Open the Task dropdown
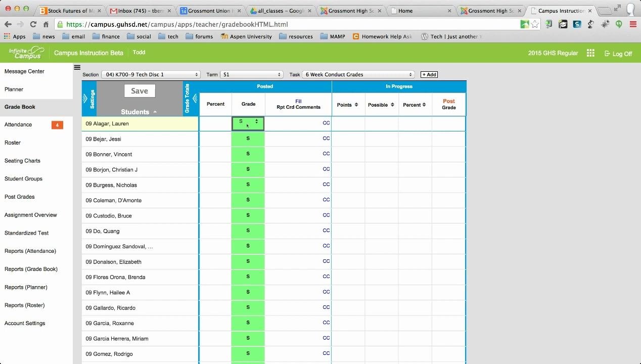The image size is (641, 364). coord(358,74)
